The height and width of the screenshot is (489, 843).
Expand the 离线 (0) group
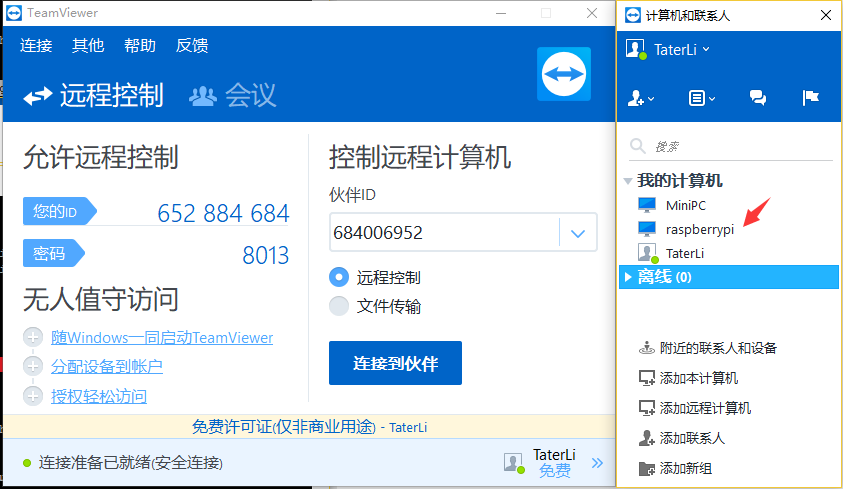point(627,277)
